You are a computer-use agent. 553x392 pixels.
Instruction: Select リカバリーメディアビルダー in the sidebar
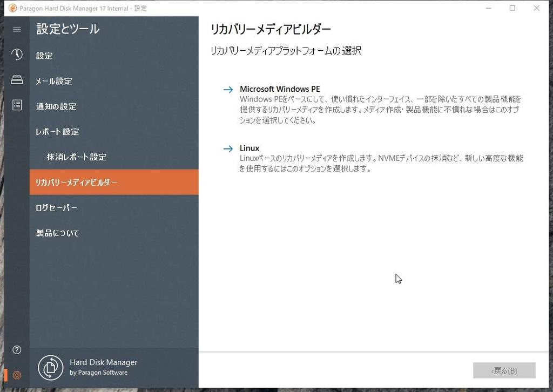114,183
